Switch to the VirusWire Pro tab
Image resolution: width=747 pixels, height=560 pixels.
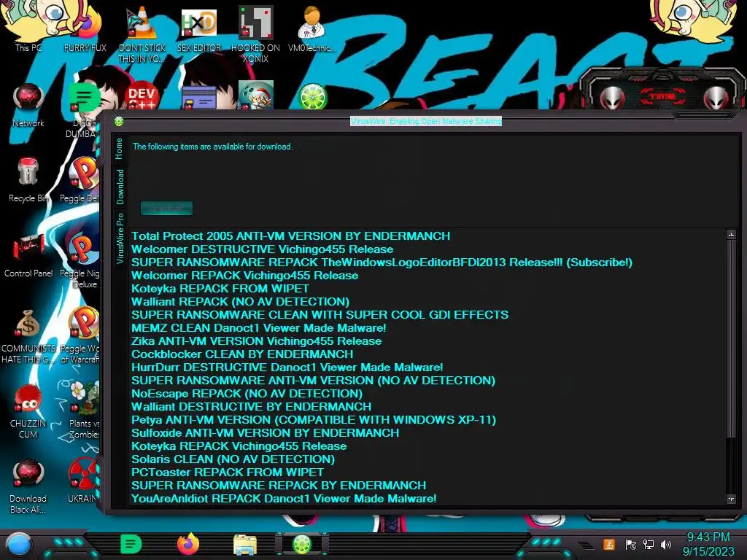120,238
